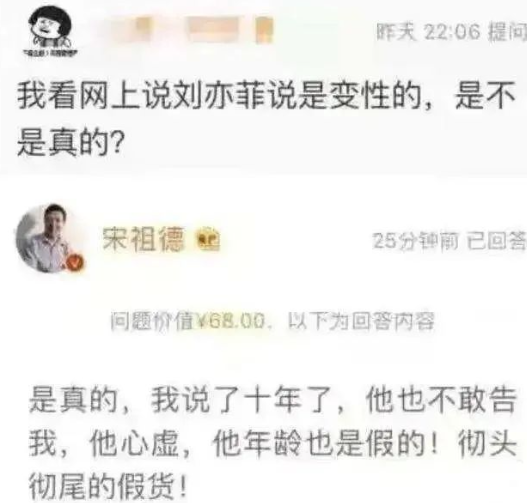Open the asker's cartoon meme avatar
527x503 pixels.
(50, 31)
